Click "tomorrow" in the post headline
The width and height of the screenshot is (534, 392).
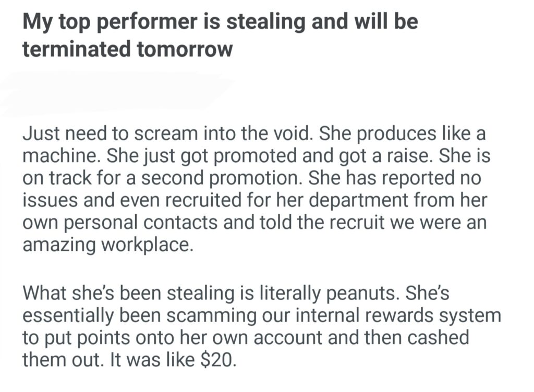point(185,49)
